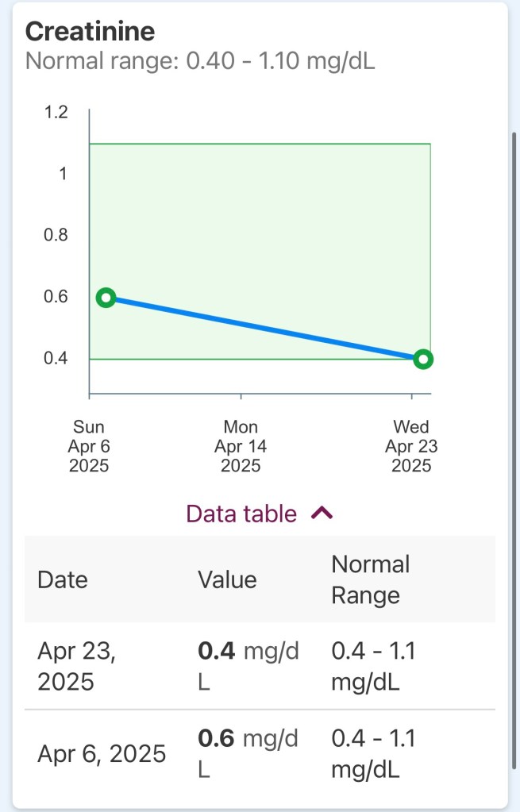Select the Apr 23, 2025 date cell

pos(77,667)
